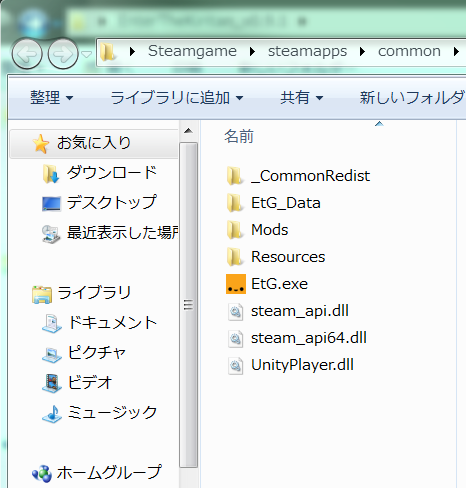Click the yellow star お気に入り icon

click(x=41, y=144)
